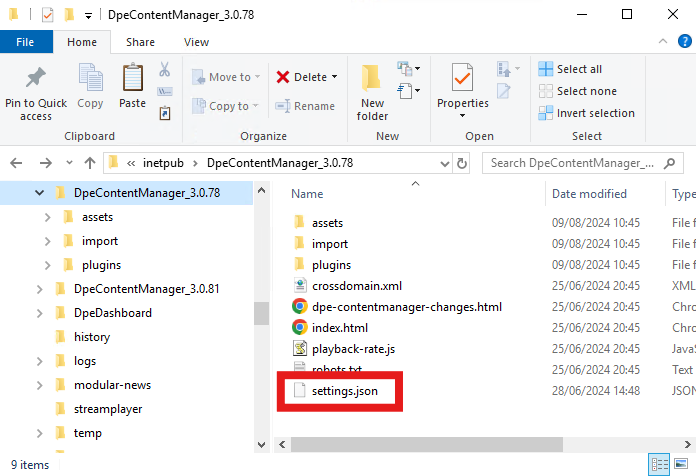Switch to large icons view in status bar
This screenshot has width=698, height=476.
[x=681, y=465]
